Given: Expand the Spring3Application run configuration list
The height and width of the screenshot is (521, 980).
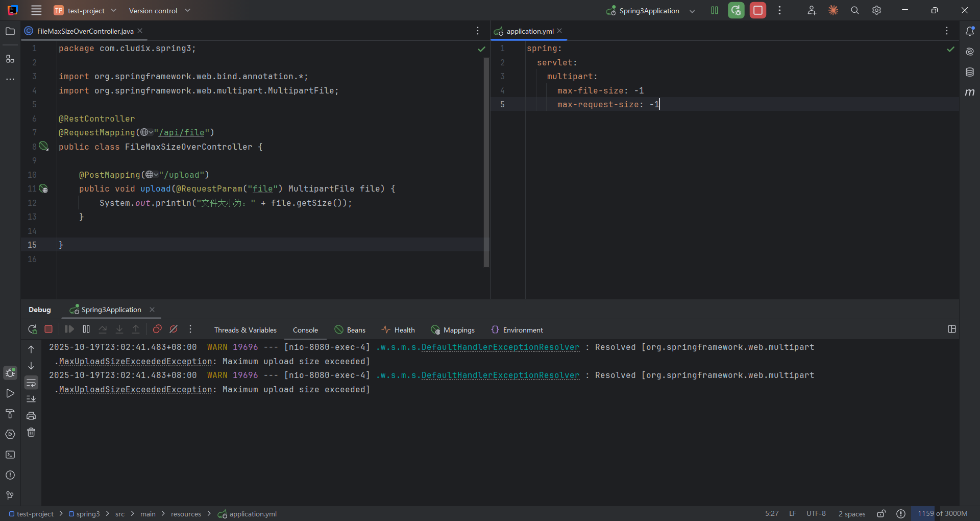Looking at the screenshot, I should coord(692,11).
